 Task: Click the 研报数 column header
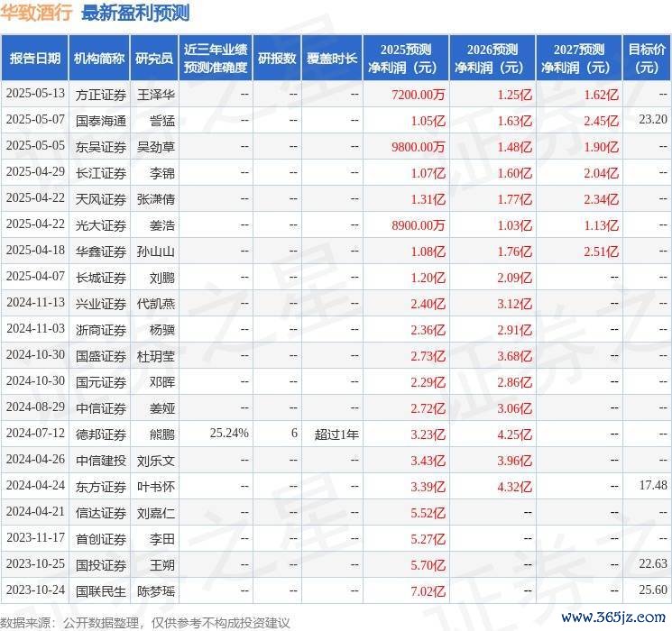[277, 59]
